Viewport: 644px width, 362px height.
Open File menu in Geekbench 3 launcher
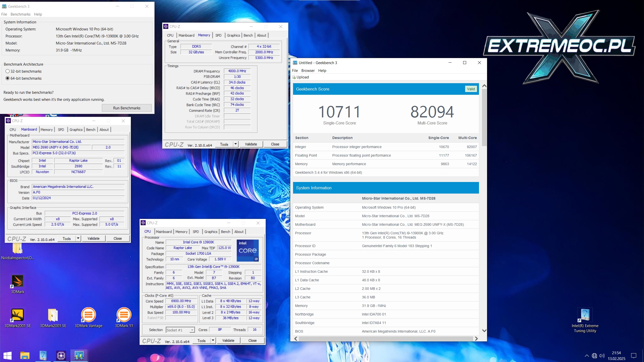coord(4,14)
